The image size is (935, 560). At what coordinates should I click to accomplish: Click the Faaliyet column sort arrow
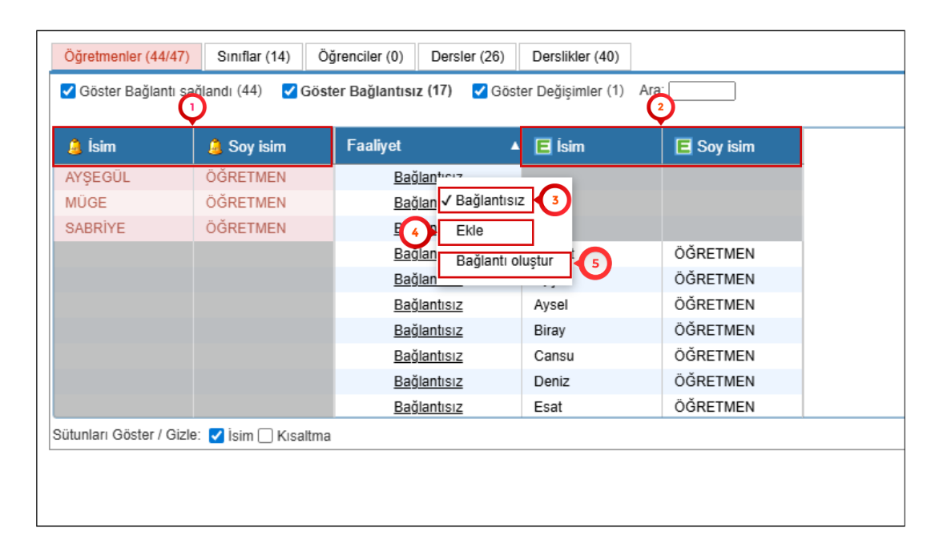click(514, 147)
